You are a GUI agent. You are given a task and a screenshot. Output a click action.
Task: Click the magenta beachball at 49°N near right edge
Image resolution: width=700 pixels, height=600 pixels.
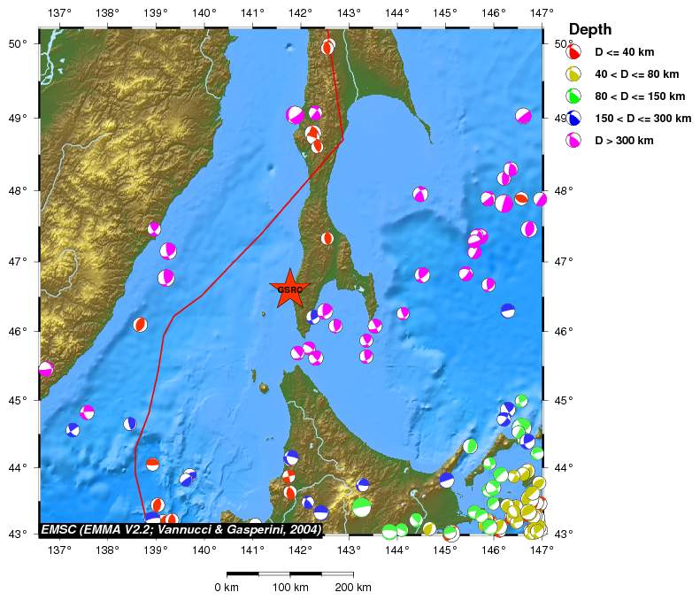(x=523, y=116)
